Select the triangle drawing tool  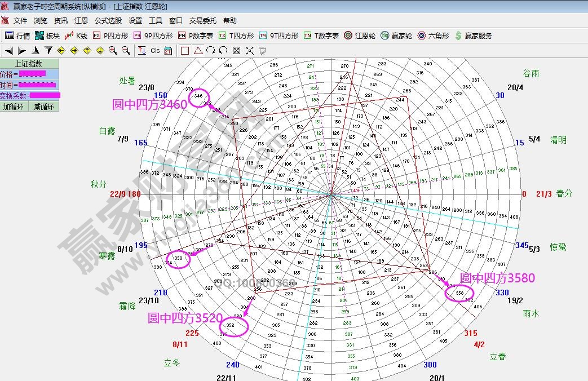coord(198,51)
